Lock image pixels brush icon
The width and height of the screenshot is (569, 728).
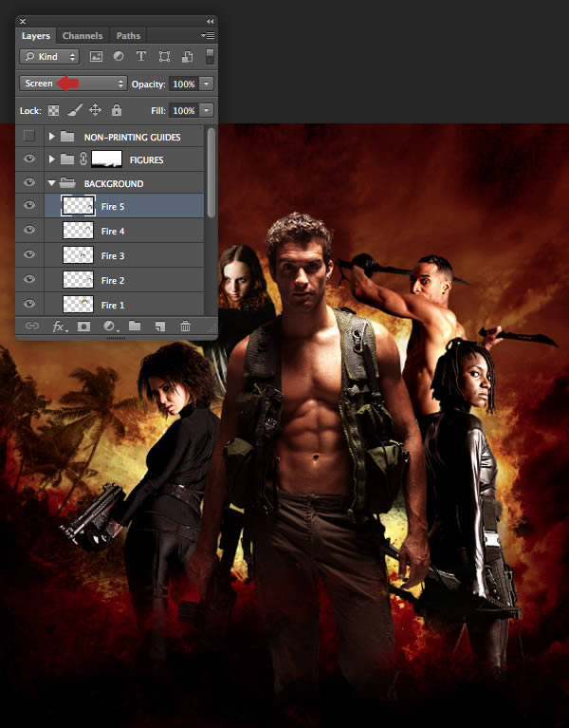[75, 110]
